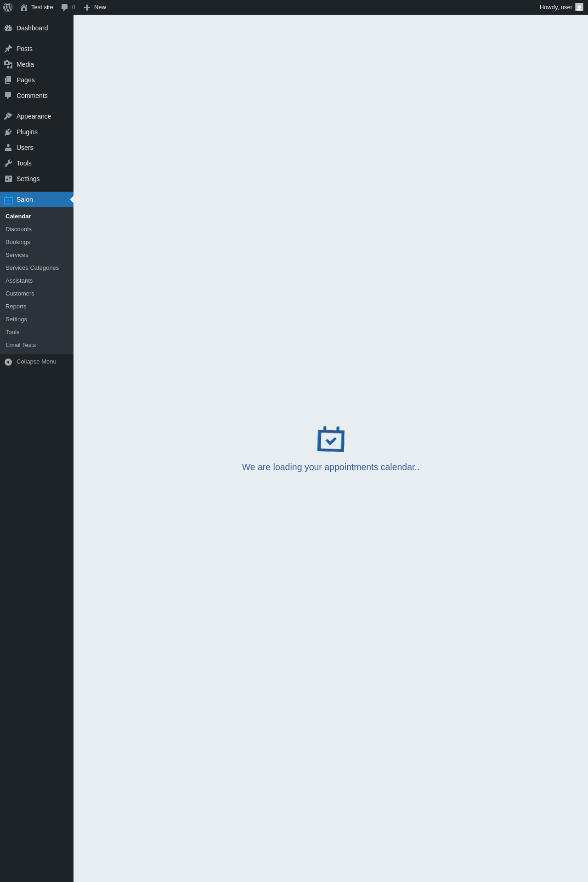Click the Pages icon in sidebar
This screenshot has height=882, width=588.
[x=8, y=80]
